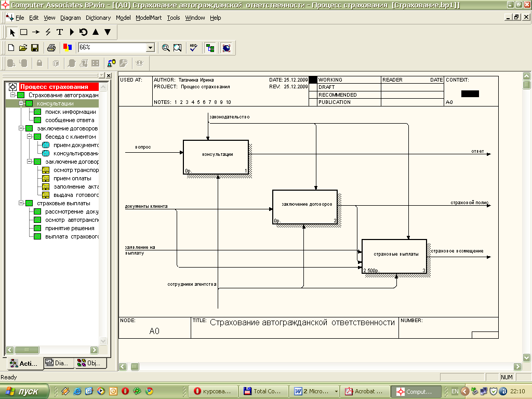Switch to Acrobat taskbar button
Screen dimensions: 532x399
[x=365, y=391]
